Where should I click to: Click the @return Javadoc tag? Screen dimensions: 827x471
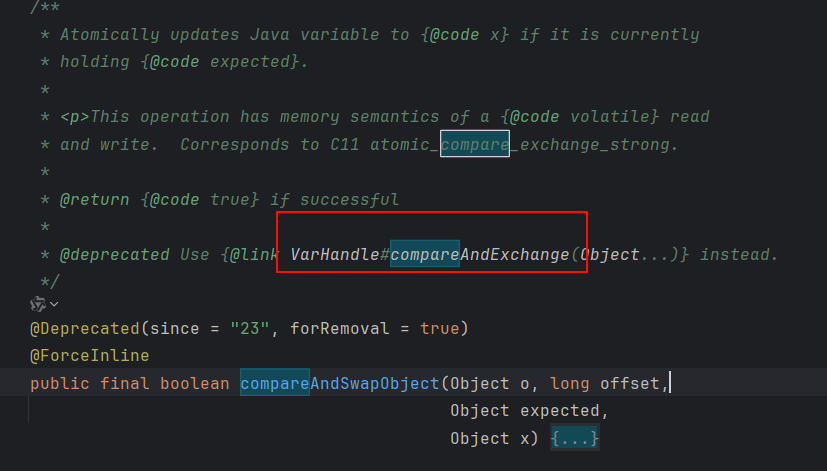(94, 200)
